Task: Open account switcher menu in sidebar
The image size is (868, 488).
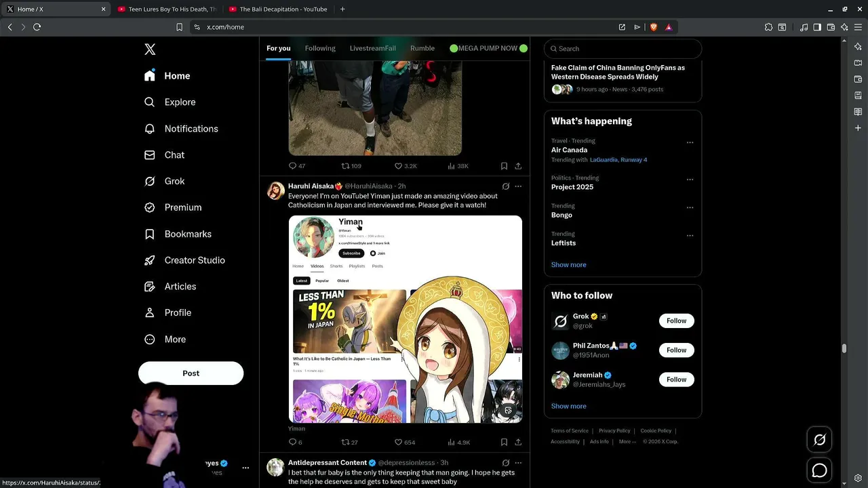Action: [245, 468]
